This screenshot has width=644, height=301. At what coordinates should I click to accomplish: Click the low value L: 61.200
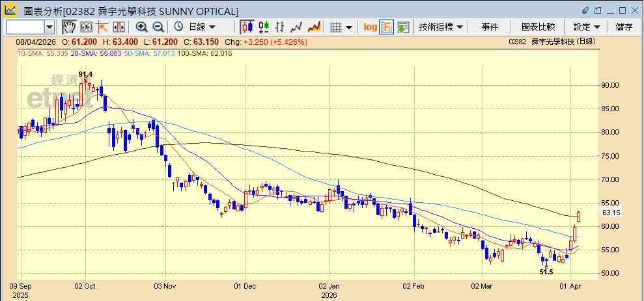pos(160,42)
